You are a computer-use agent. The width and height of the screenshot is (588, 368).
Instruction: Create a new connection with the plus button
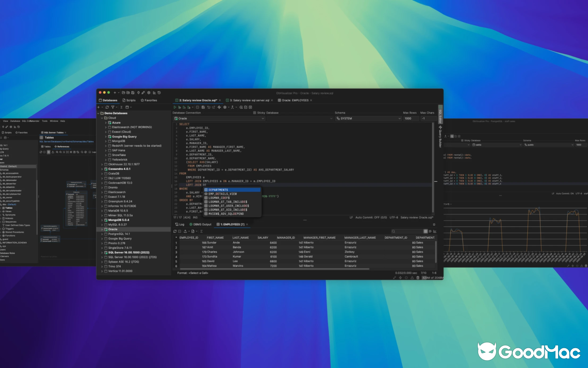click(x=98, y=107)
